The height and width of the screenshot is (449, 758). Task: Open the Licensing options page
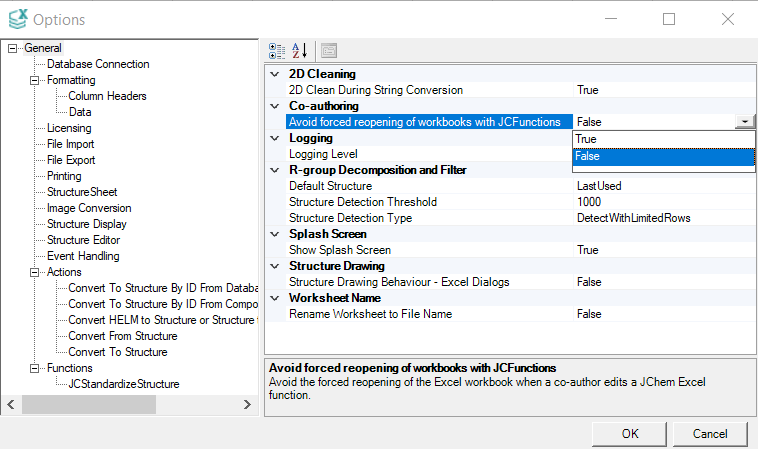click(69, 128)
